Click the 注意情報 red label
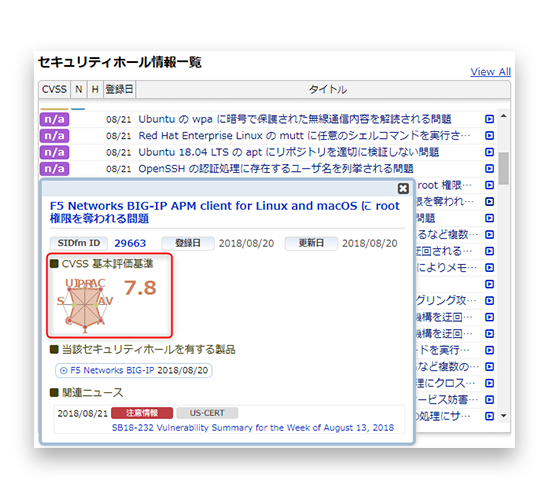 tap(142, 413)
